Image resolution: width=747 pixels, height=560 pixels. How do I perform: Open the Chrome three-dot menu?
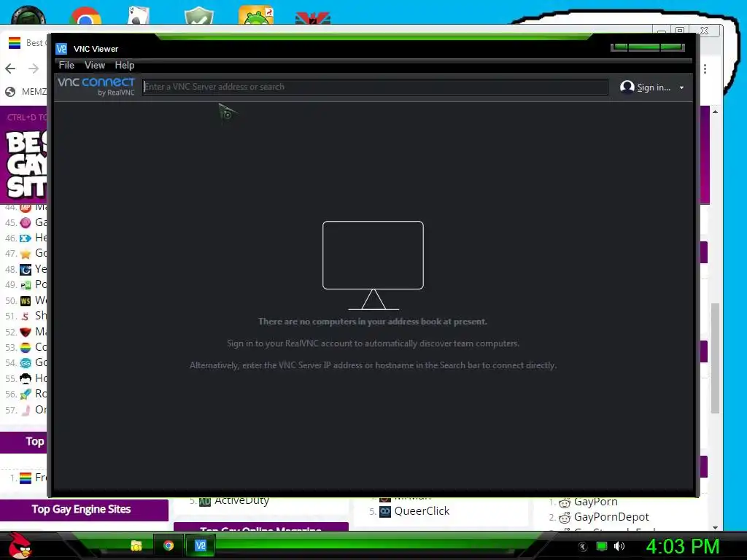(x=705, y=69)
